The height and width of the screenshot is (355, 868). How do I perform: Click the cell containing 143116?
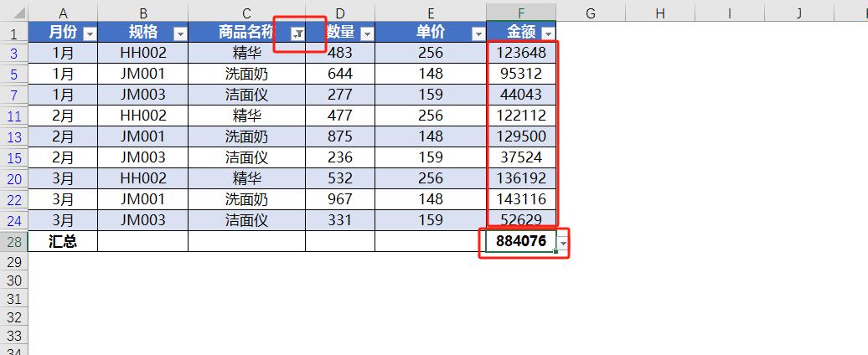[x=521, y=199]
